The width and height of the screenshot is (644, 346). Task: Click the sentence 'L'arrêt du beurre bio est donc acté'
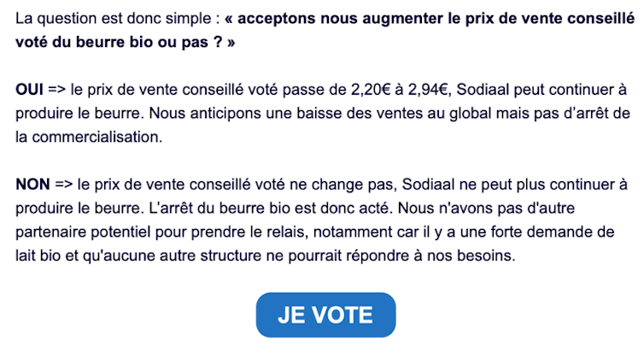268,208
